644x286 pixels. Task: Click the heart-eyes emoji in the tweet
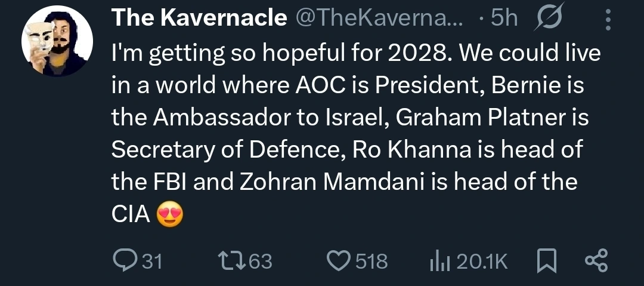(x=169, y=215)
